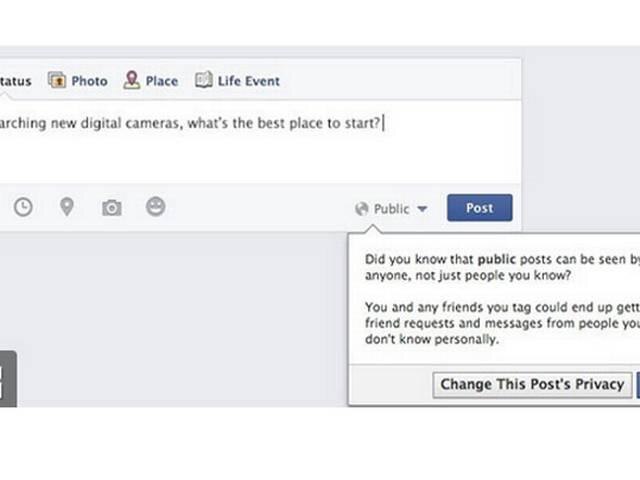Open the Public audience dropdown

tap(391, 209)
